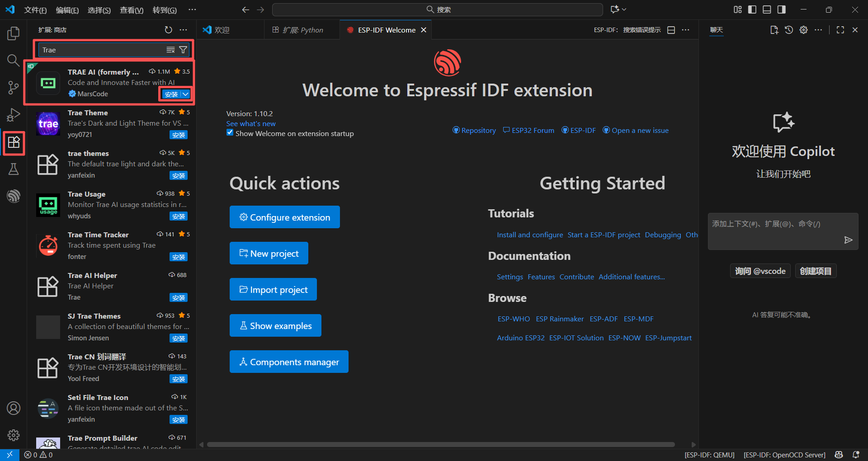The width and height of the screenshot is (868, 461).
Task: Open the Search view in activity bar
Action: 14,60
